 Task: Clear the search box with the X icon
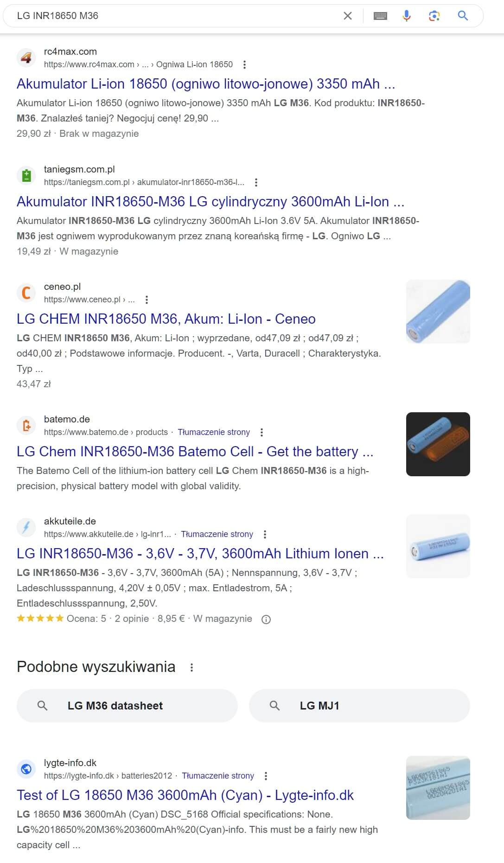tap(348, 16)
